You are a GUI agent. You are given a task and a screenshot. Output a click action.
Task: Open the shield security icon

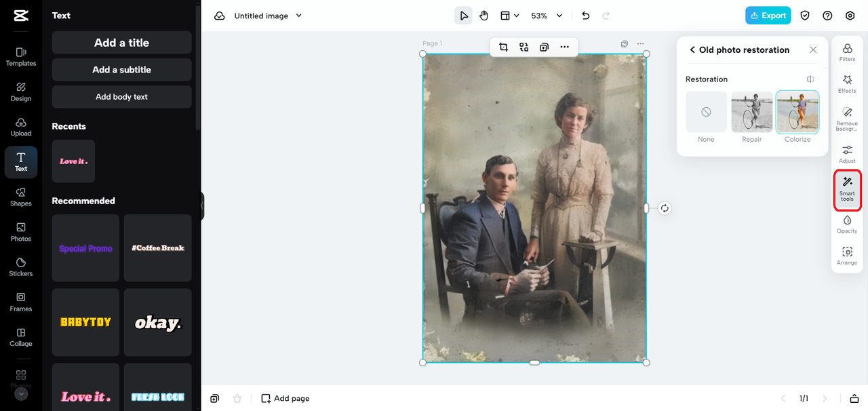coord(805,16)
